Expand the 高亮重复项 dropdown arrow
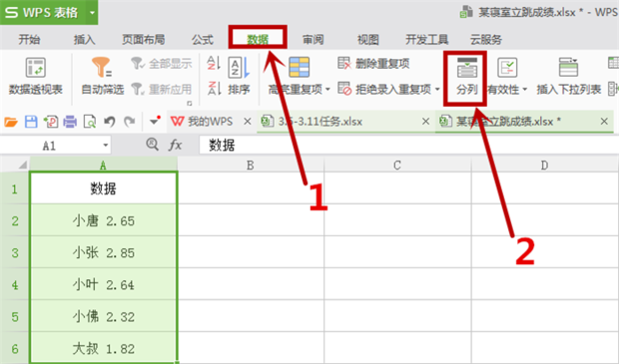The image size is (619, 364). coord(327,90)
